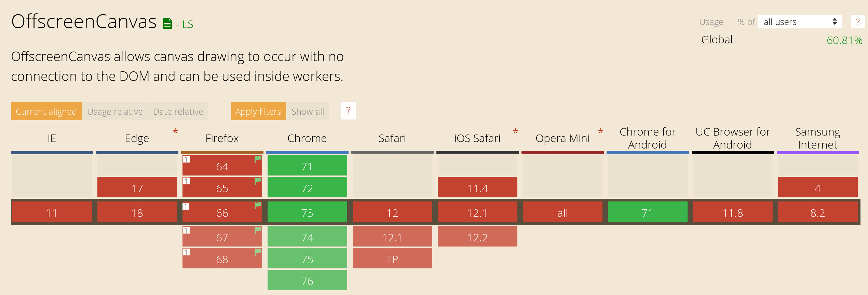868x295 pixels.
Task: Switch to Date relative view
Action: (178, 111)
